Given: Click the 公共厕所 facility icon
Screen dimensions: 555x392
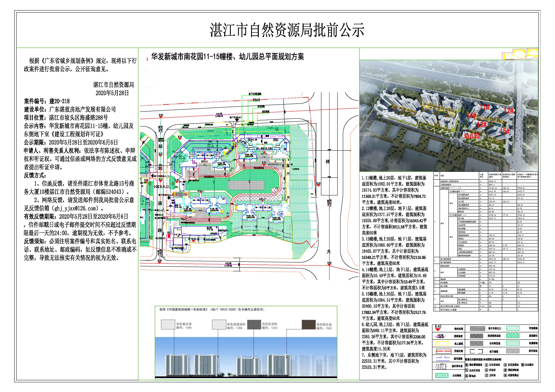Looking at the screenshot, I should pyautogui.click(x=523, y=365).
